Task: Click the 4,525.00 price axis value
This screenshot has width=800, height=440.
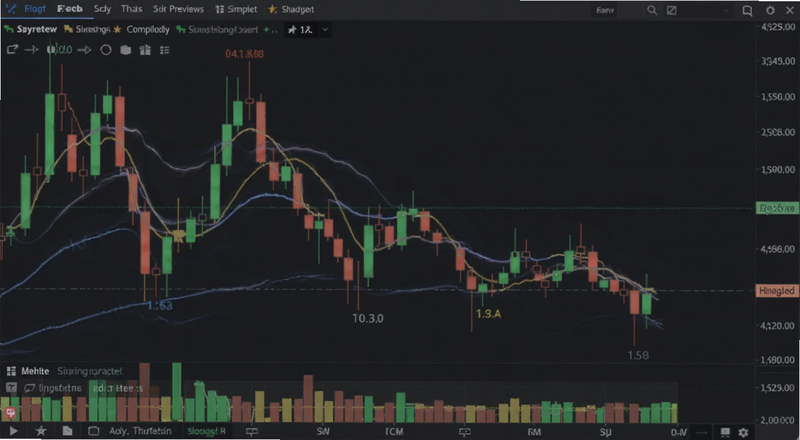Action: pyautogui.click(x=778, y=27)
